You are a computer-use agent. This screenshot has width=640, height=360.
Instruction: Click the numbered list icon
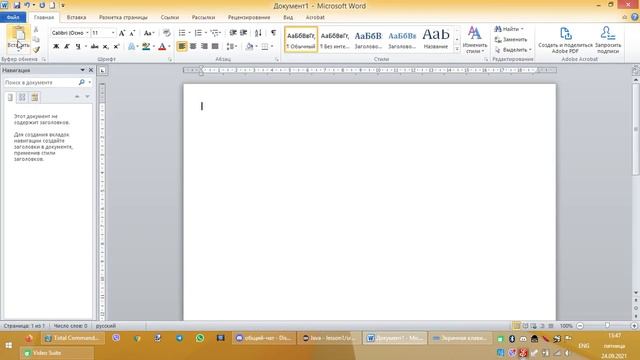pyautogui.click(x=198, y=33)
